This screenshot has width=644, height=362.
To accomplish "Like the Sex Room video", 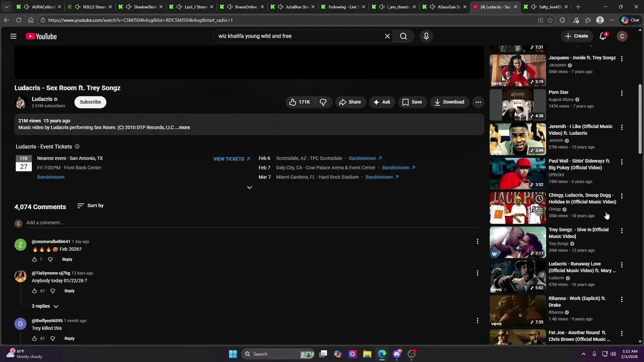I will click(299, 102).
